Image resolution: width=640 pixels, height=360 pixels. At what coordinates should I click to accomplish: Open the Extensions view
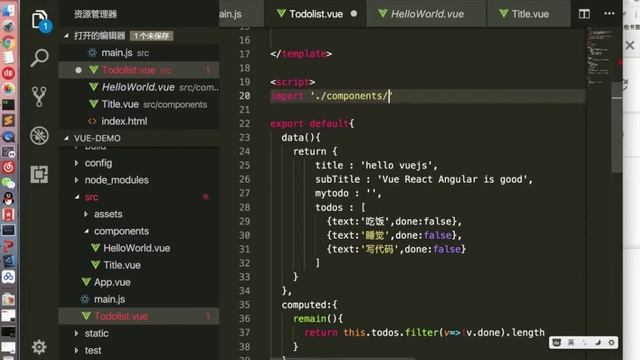point(39,174)
